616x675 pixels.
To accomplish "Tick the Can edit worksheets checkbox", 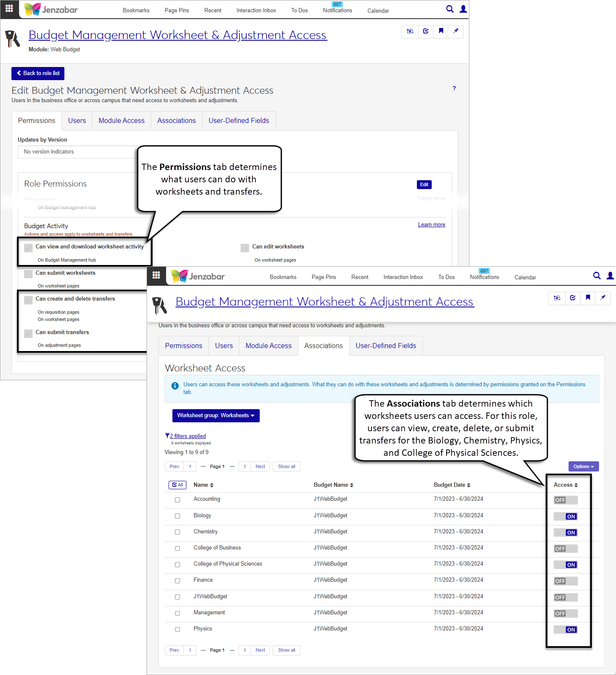I will point(244,248).
